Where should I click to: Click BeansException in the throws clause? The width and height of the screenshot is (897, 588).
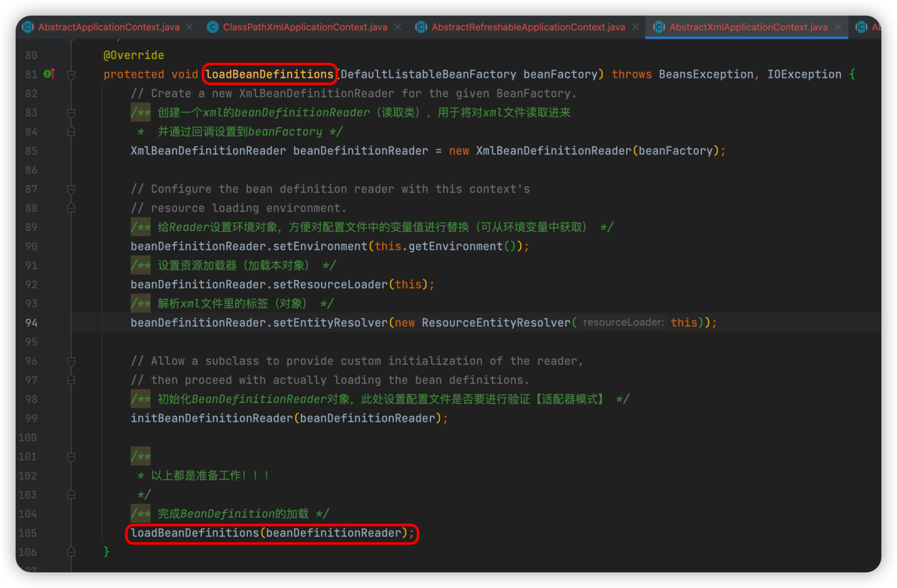point(706,74)
